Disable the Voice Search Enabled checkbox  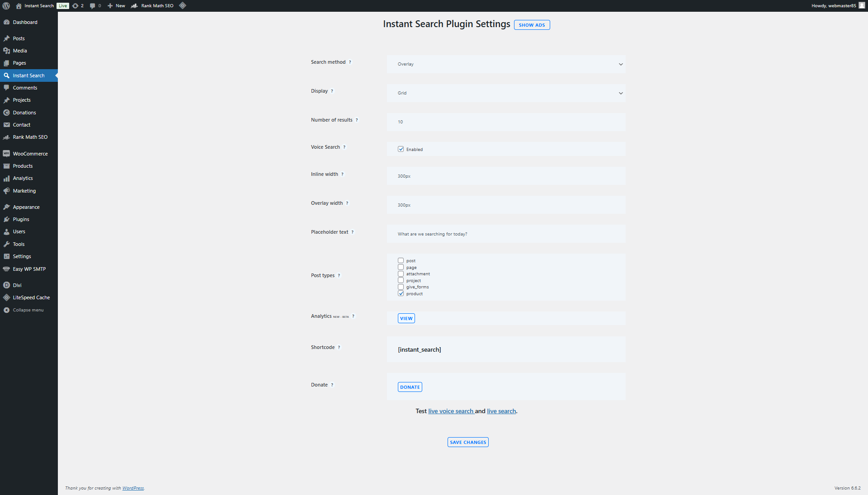point(401,149)
